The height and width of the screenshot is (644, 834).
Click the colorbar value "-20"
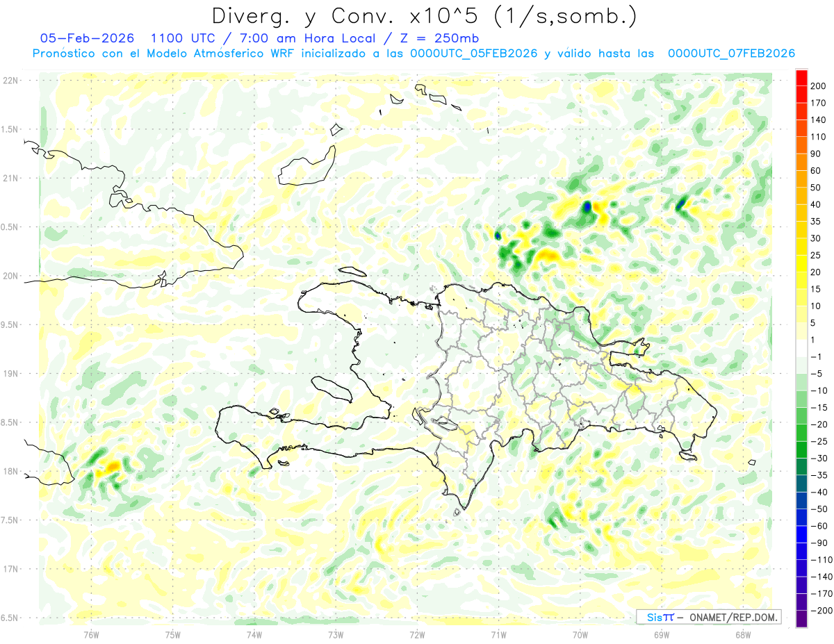click(821, 424)
